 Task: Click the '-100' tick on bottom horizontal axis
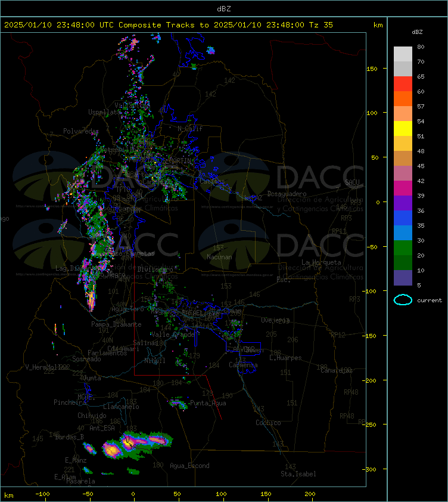42,494
